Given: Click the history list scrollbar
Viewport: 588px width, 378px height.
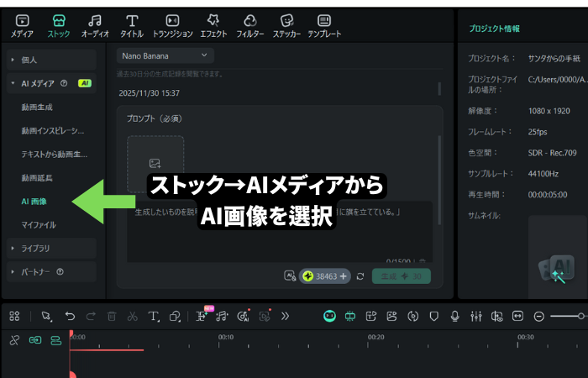Looking at the screenshot, I should click(439, 88).
